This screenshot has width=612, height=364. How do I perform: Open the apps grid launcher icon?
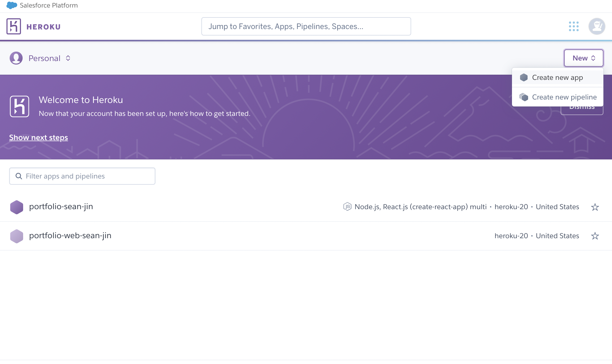tap(574, 26)
